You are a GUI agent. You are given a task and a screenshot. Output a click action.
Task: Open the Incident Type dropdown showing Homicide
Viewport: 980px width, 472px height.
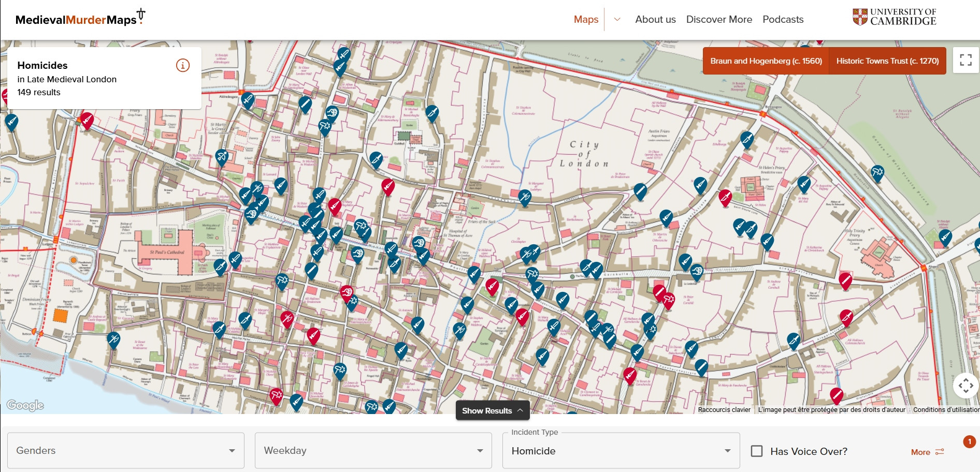click(x=621, y=451)
